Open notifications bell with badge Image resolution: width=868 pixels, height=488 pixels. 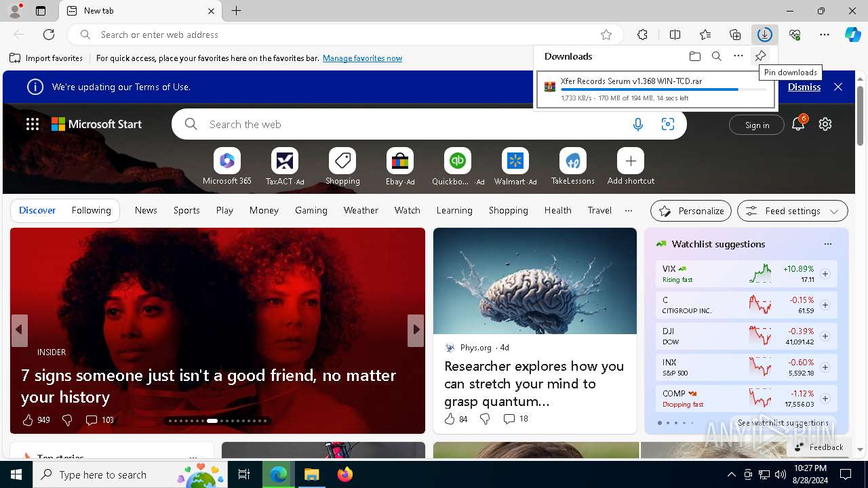[x=798, y=124]
